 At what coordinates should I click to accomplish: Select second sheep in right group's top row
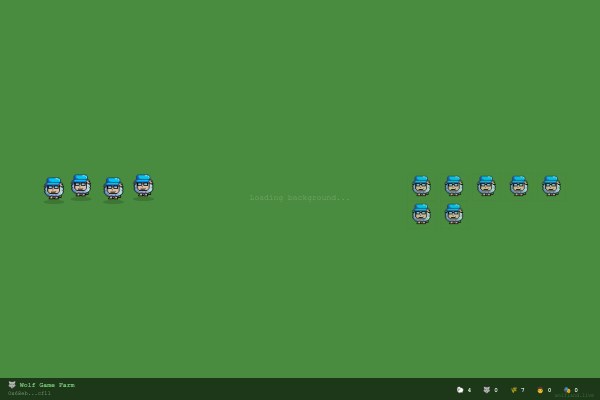(x=453, y=186)
